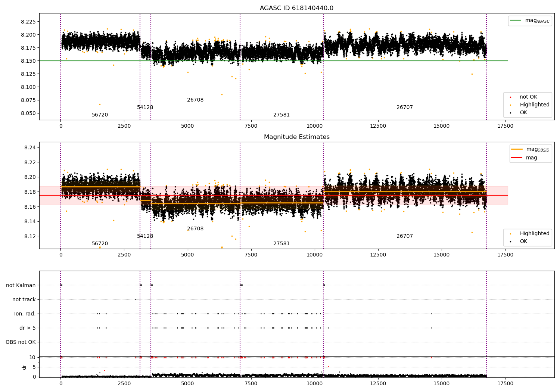Click the 'OBS not OK' y-axis label

click(21, 342)
